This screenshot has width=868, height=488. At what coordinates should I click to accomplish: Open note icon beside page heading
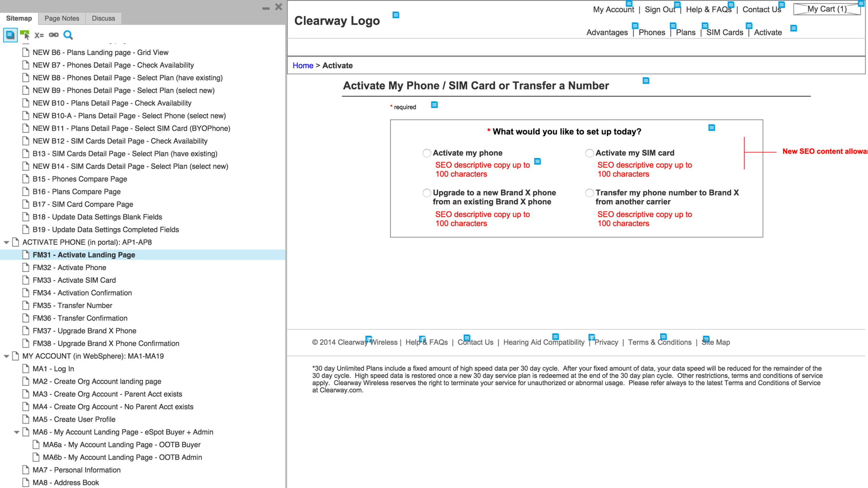point(646,81)
